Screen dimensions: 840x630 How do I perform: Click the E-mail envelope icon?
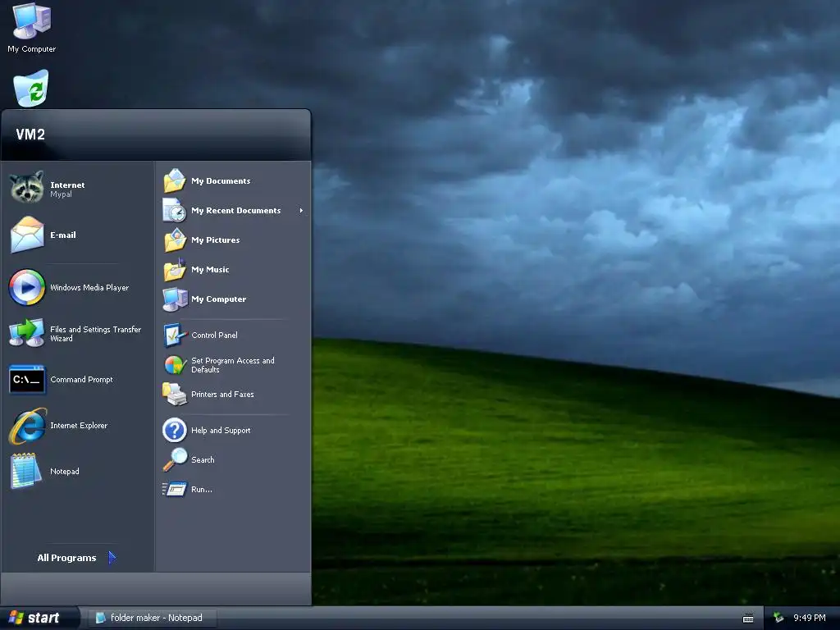tap(27, 235)
